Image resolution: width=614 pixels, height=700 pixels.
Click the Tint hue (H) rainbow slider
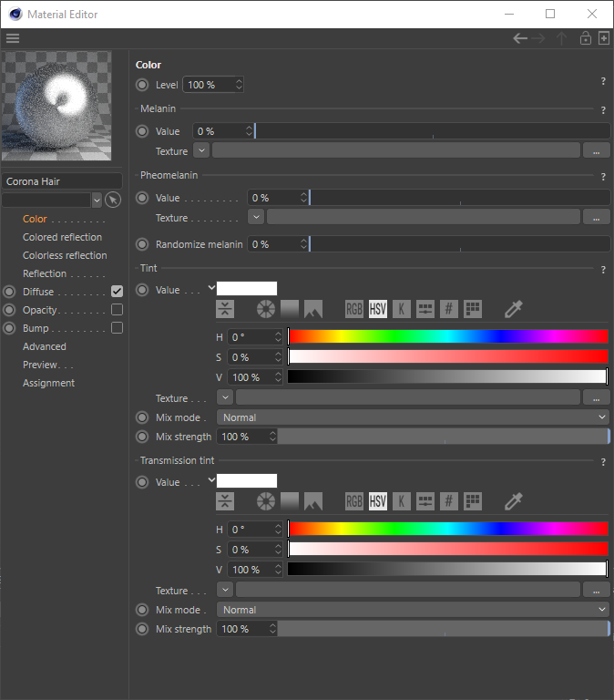point(448,336)
